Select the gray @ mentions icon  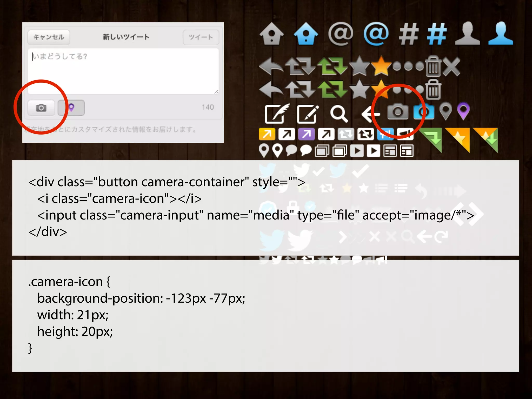[341, 34]
